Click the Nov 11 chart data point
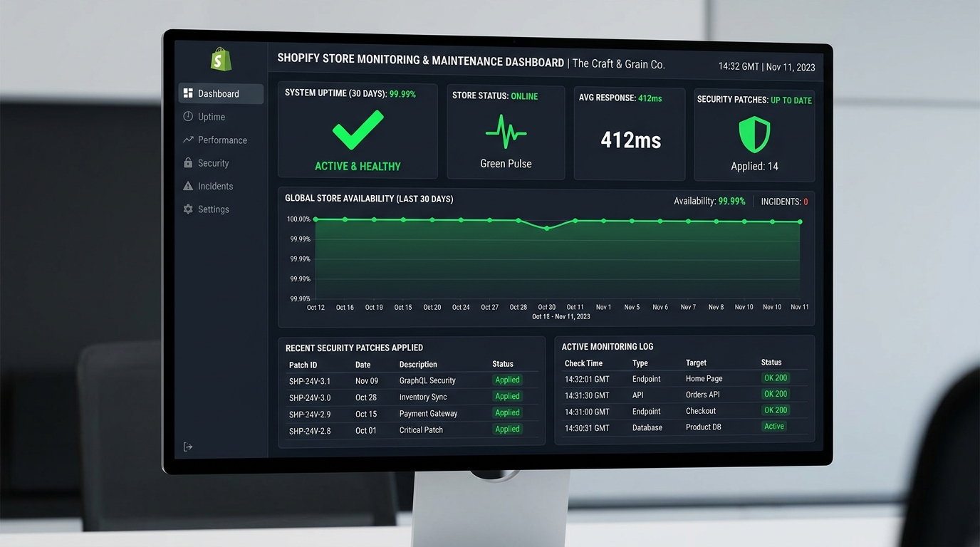This screenshot has width=980, height=547. pos(800,222)
